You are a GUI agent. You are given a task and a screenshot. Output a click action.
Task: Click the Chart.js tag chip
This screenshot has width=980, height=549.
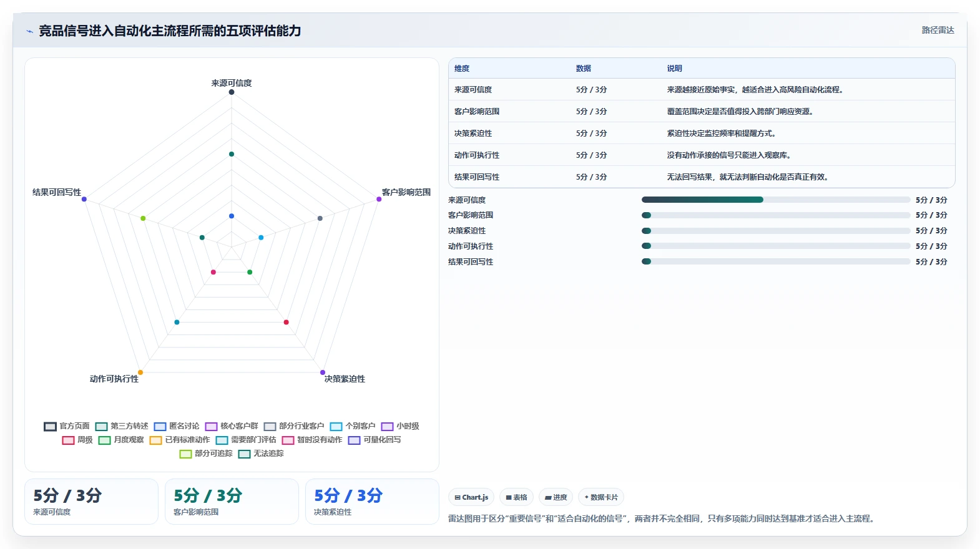(471, 497)
